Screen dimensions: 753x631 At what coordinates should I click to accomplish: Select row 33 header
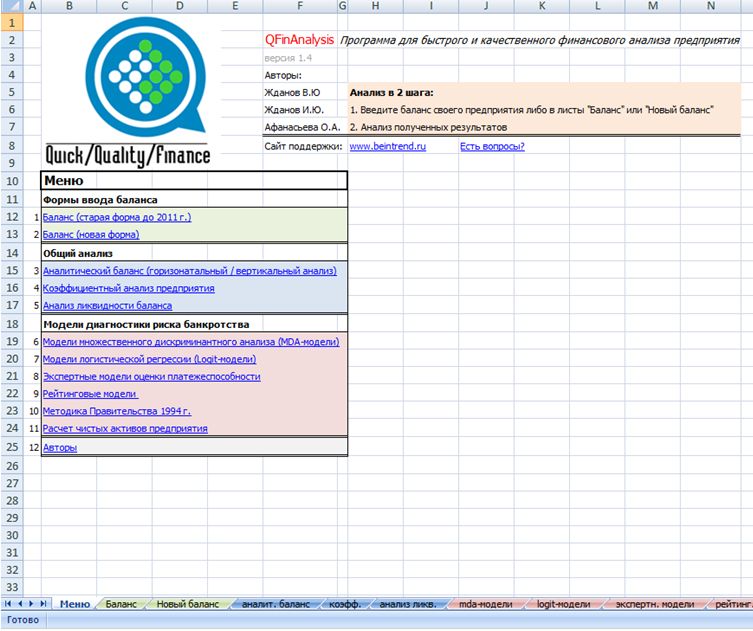click(12, 587)
